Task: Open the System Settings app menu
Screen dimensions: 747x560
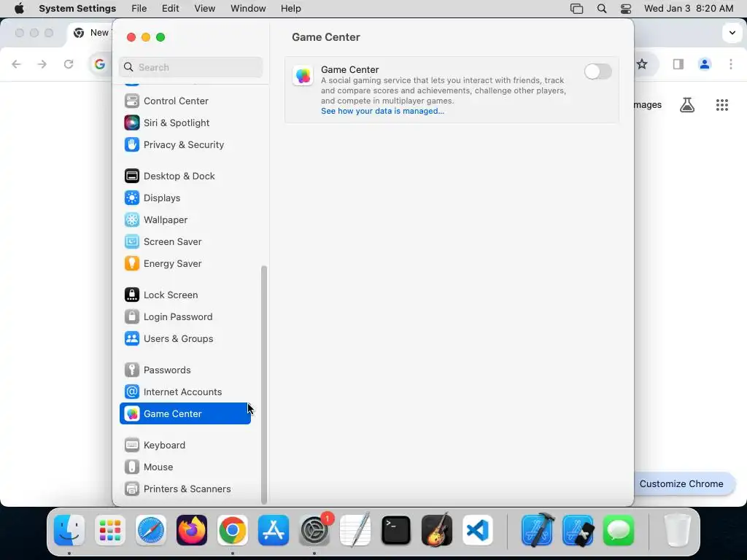Action: tap(77, 9)
